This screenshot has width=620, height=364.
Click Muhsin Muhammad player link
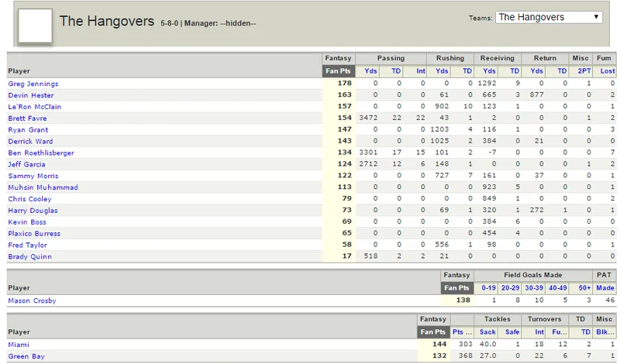point(43,187)
